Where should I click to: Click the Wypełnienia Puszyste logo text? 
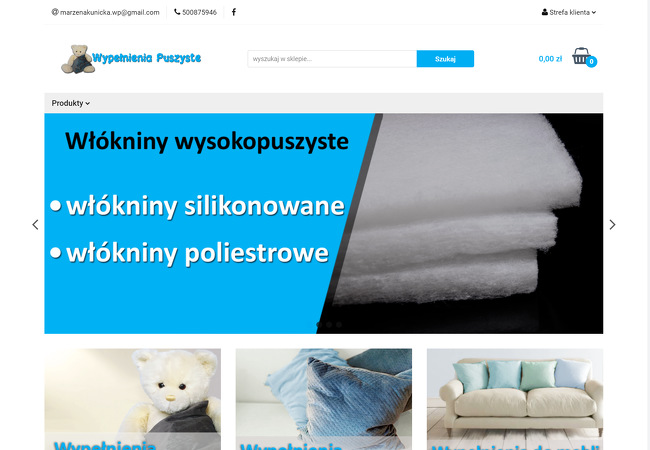[146, 58]
